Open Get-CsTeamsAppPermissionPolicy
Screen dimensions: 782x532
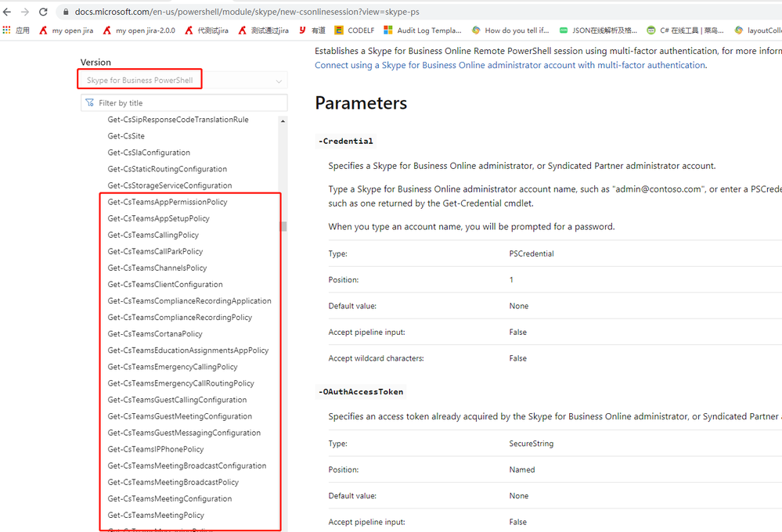click(x=168, y=202)
